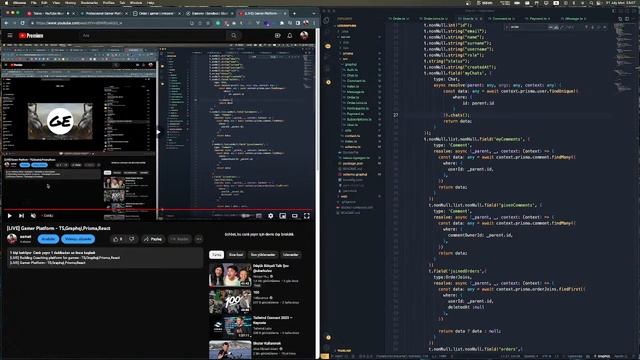The width and height of the screenshot is (640, 360).
Task: Toggle theater mode on the player
Action: pyautogui.click(x=295, y=216)
